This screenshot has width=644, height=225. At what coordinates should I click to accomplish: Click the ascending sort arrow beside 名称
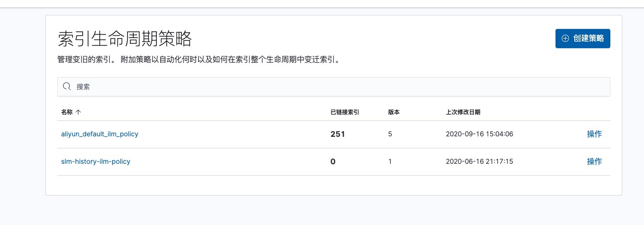[78, 112]
